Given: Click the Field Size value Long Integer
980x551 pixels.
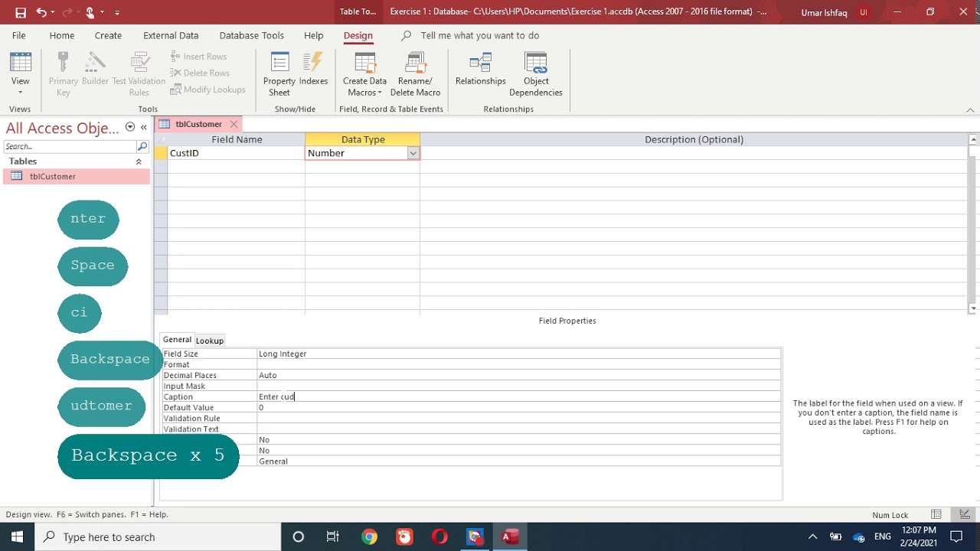Looking at the screenshot, I should [518, 354].
